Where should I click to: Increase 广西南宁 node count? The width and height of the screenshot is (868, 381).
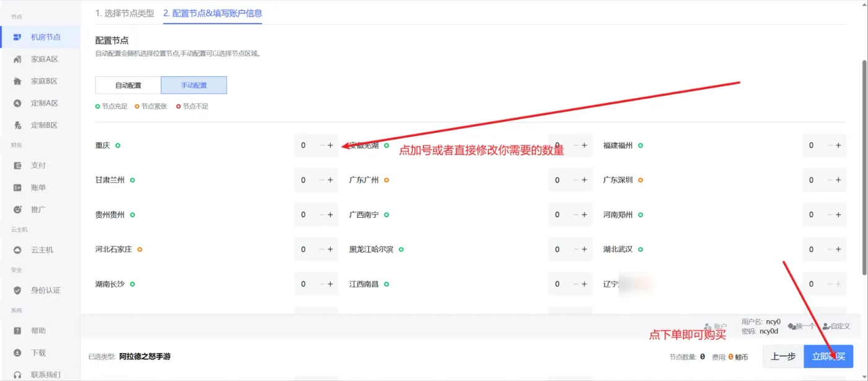click(585, 215)
